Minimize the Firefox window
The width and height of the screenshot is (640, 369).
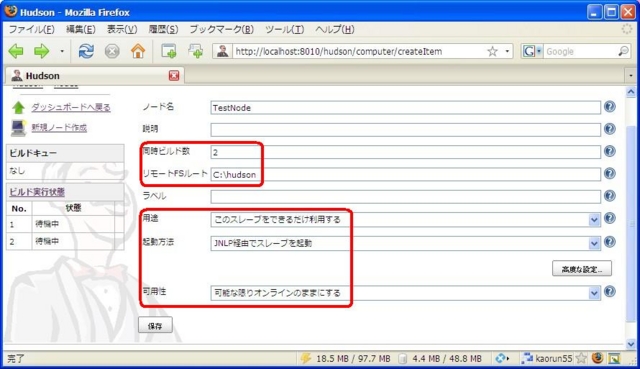coord(594,12)
